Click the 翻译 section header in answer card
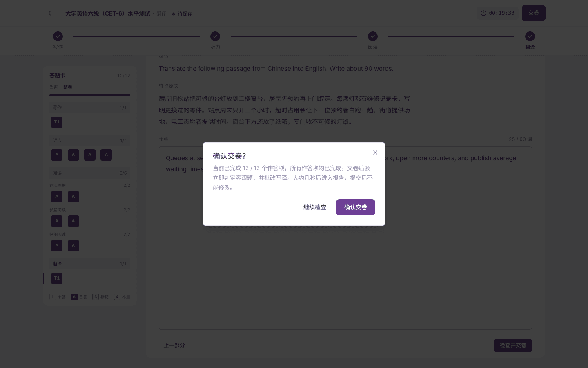Viewport: 588px width, 368px height. tap(90, 264)
